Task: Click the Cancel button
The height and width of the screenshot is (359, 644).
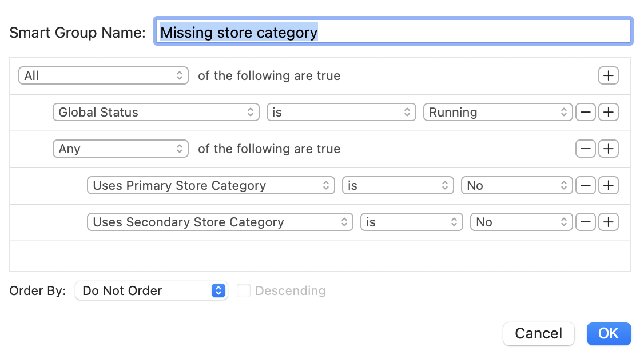Action: pyautogui.click(x=538, y=333)
